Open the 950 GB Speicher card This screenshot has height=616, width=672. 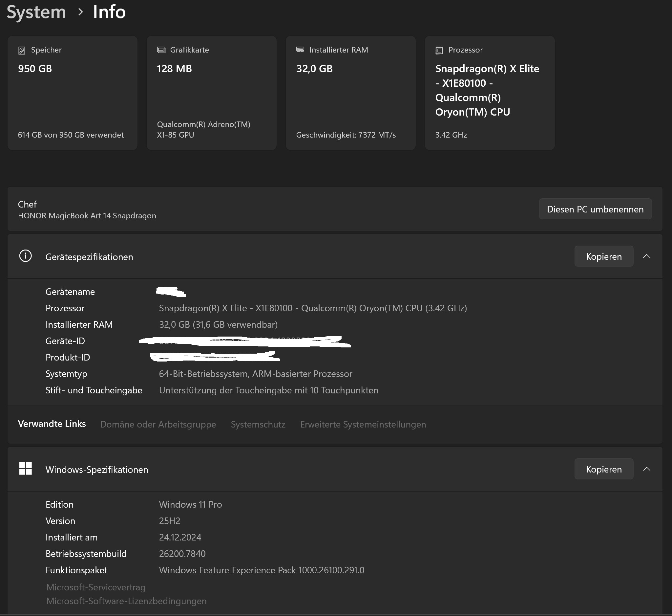pos(72,93)
